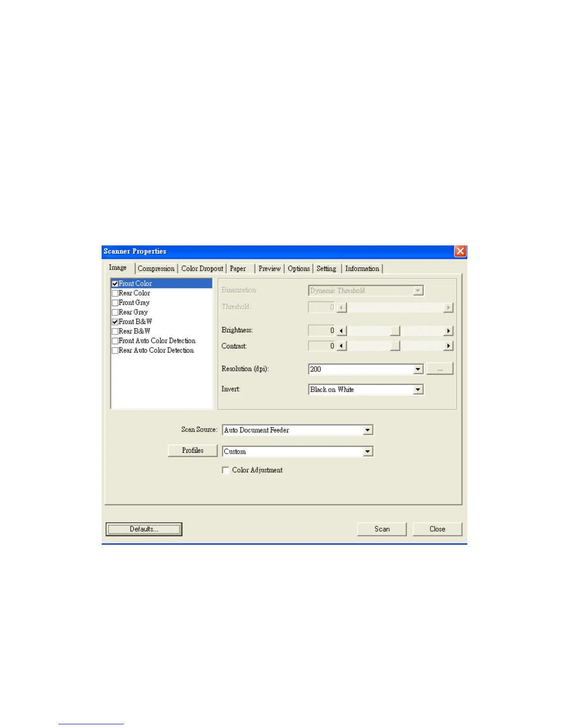The width and height of the screenshot is (563, 728).
Task: Click the ellipsis button beside Resolution
Action: click(x=440, y=369)
